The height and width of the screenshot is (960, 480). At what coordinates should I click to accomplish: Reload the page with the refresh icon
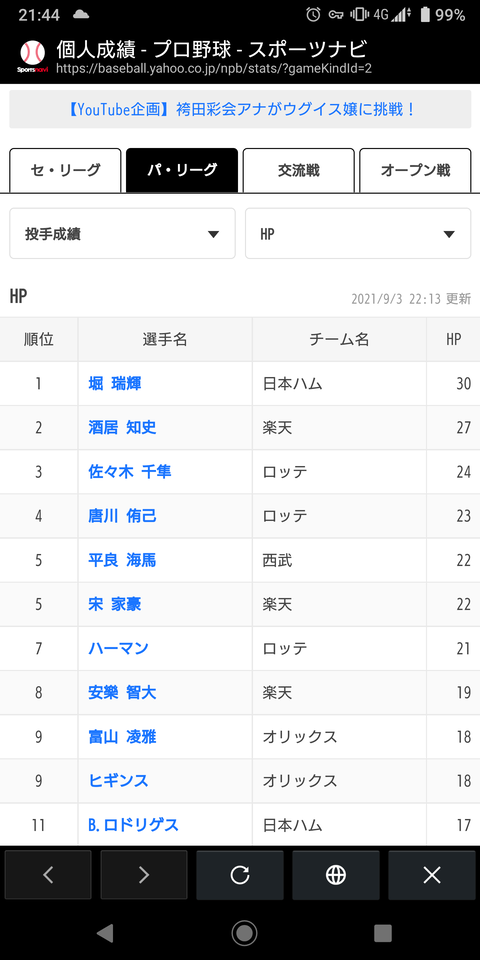tap(240, 875)
